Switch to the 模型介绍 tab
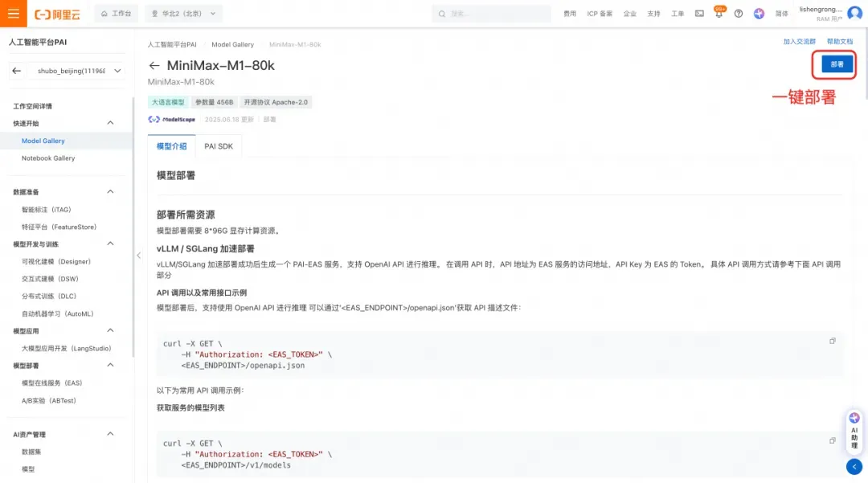The image size is (868, 483). coord(172,146)
